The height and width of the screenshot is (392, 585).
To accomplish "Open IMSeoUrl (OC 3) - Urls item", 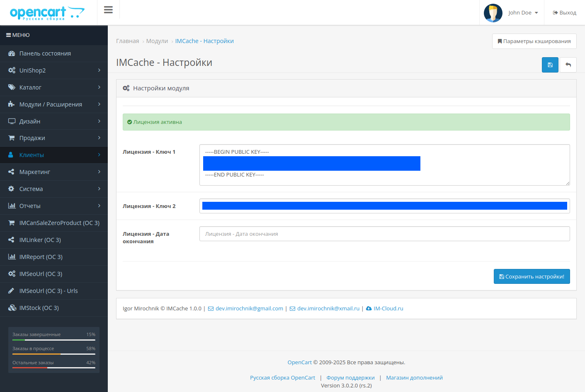I will point(54,291).
